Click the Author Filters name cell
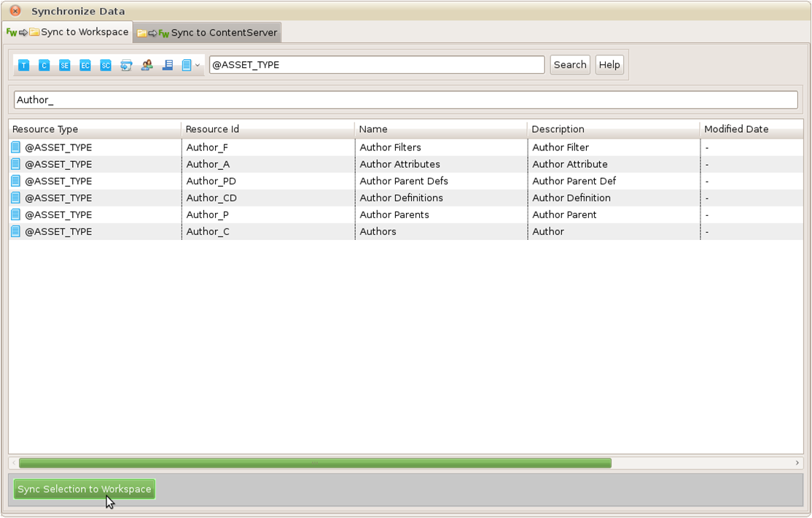This screenshot has width=812, height=518. pos(441,147)
